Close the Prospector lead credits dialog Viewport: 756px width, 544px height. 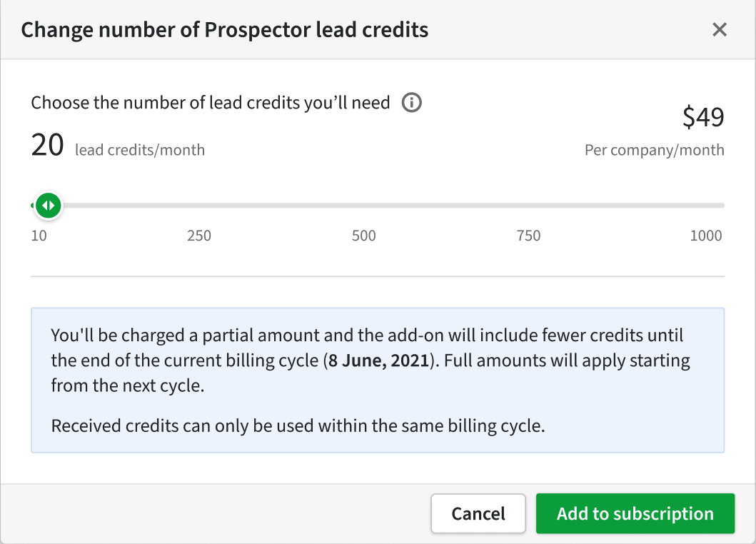[x=720, y=29]
